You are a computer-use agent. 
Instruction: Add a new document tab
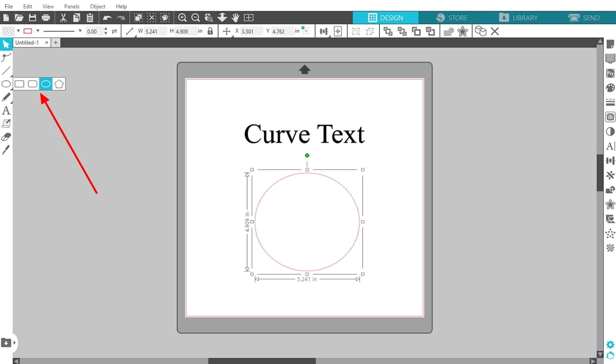(55, 43)
